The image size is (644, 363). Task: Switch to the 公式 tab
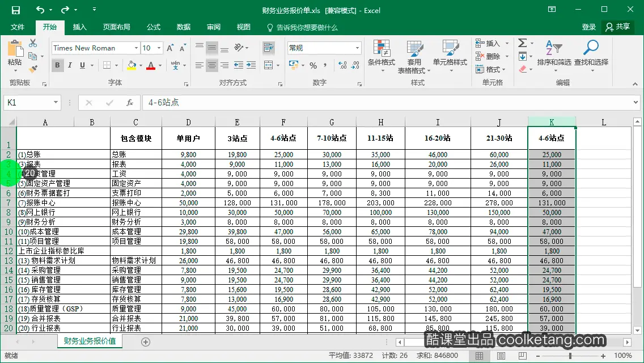(x=154, y=27)
